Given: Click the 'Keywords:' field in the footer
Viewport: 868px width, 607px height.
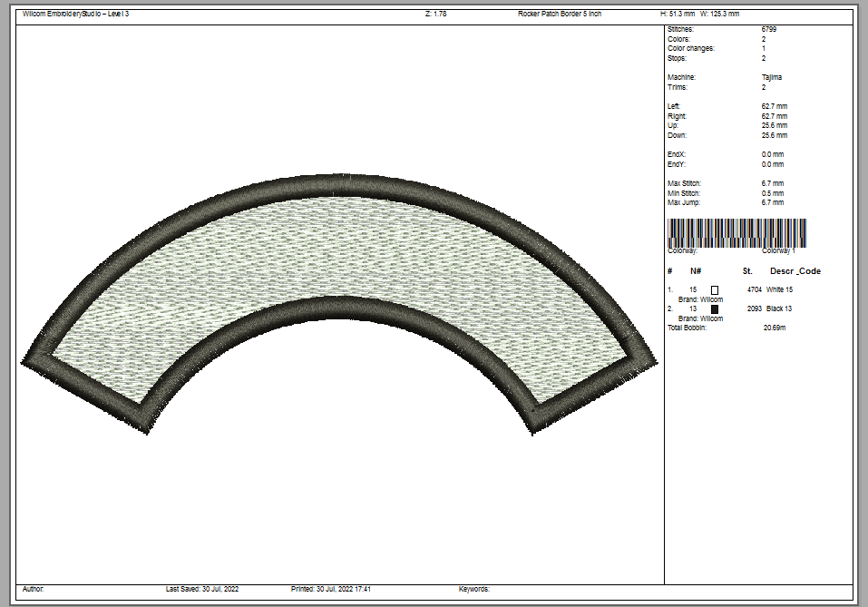Looking at the screenshot, I should [474, 589].
